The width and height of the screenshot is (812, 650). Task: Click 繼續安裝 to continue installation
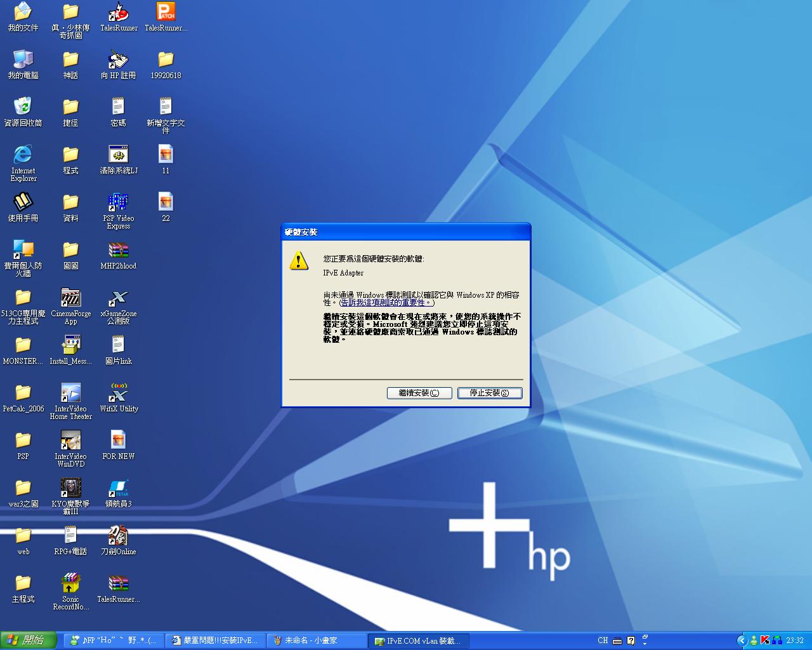[419, 393]
